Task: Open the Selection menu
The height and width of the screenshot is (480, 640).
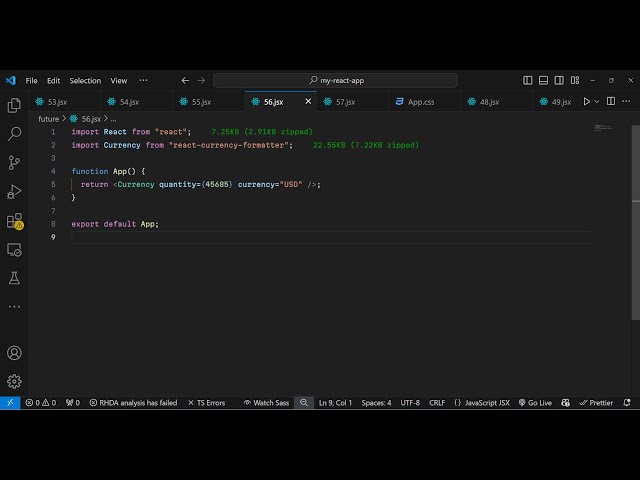Action: point(85,81)
